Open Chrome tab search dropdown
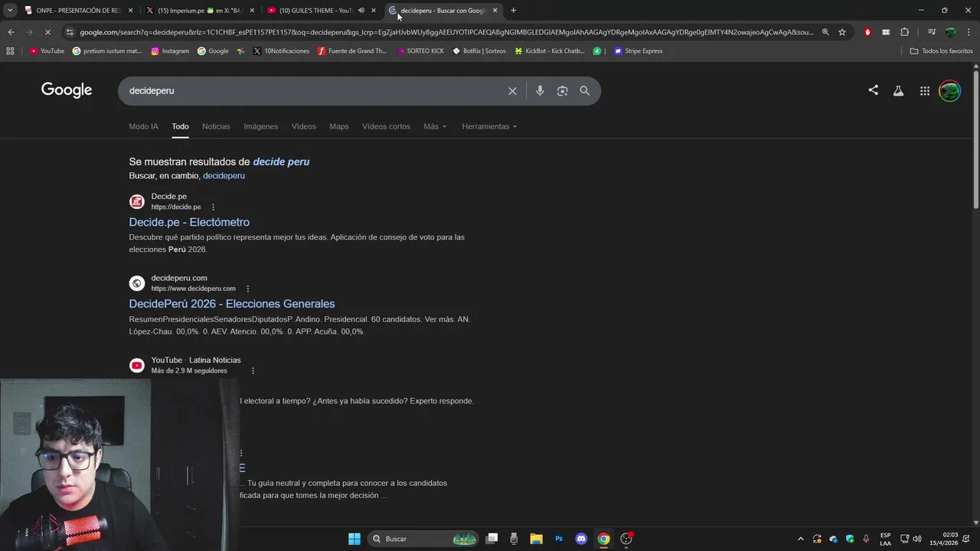The height and width of the screenshot is (551, 980). pyautogui.click(x=10, y=11)
